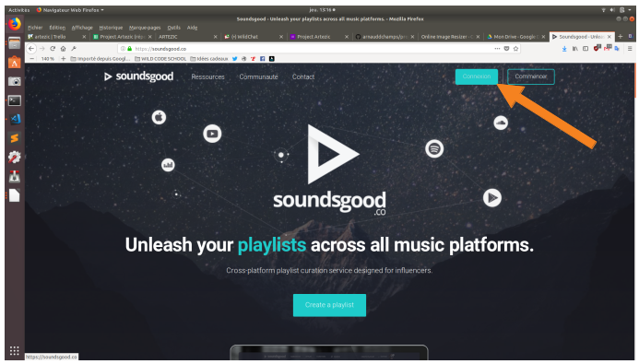The width and height of the screenshot is (639, 364).
Task: Click the Pocket save icon
Action: point(506,49)
